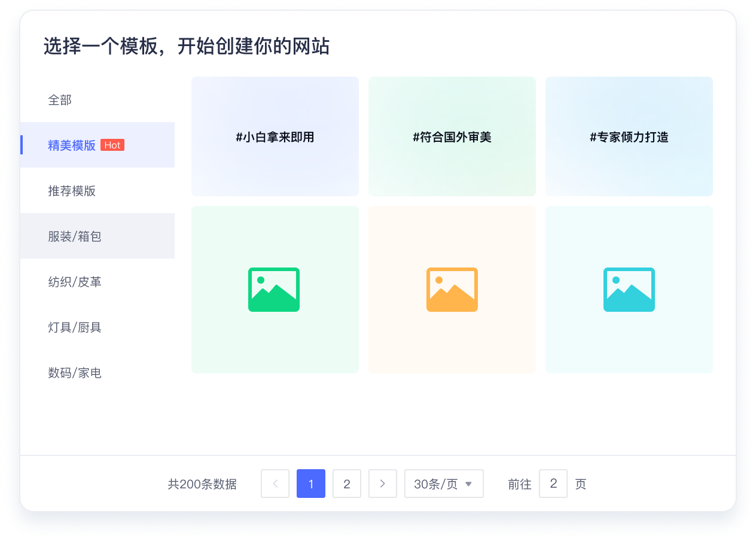
Task: Click the next page arrow
Action: point(382,484)
